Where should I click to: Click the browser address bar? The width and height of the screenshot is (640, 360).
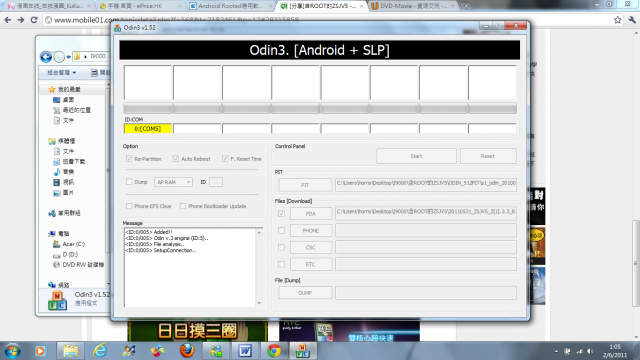[x=327, y=20]
